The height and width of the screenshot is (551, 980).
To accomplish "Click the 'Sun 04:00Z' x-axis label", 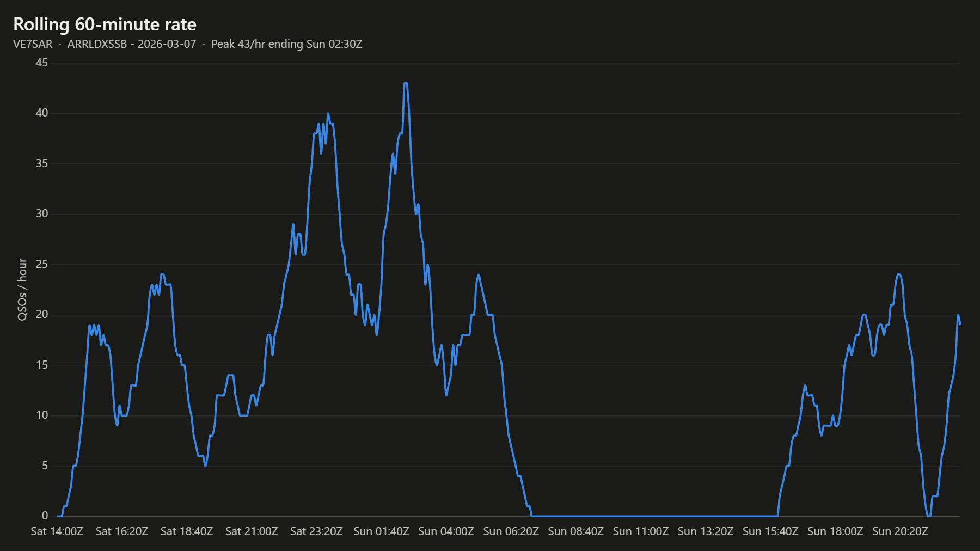I will [446, 531].
